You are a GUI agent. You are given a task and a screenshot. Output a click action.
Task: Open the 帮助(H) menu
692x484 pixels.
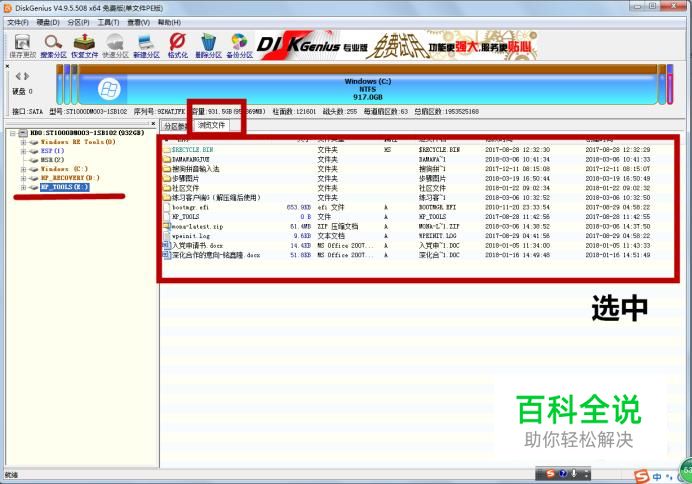click(x=169, y=22)
